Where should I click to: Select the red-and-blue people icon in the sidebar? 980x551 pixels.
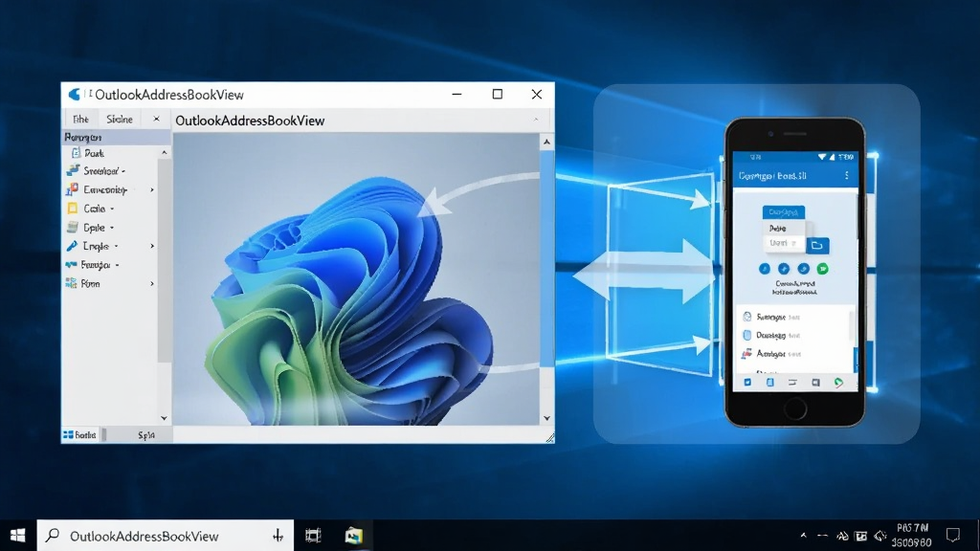click(72, 189)
